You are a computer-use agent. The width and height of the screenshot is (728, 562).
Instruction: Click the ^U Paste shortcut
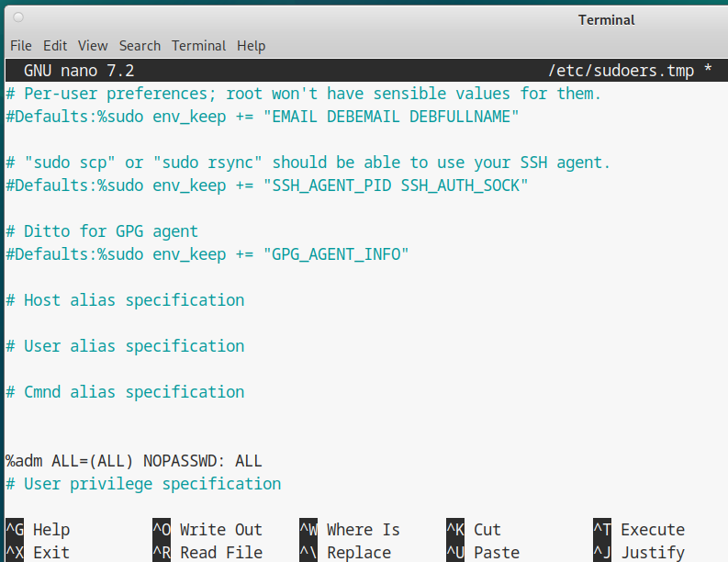(483, 553)
